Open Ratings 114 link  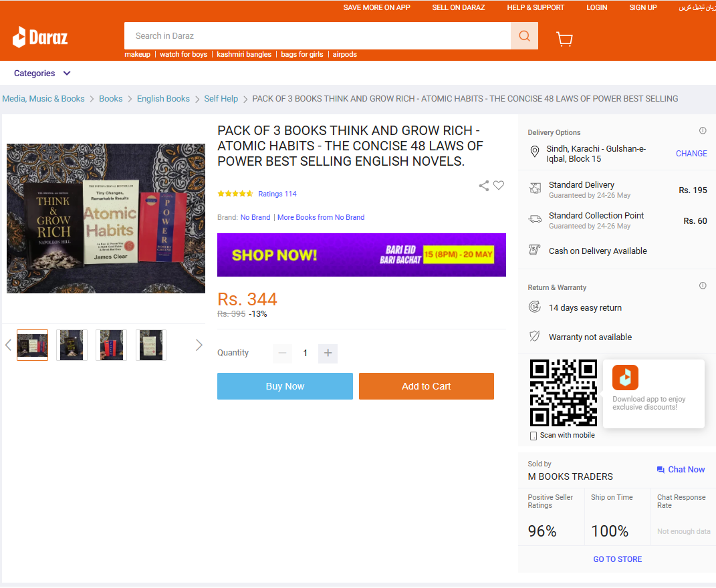277,194
